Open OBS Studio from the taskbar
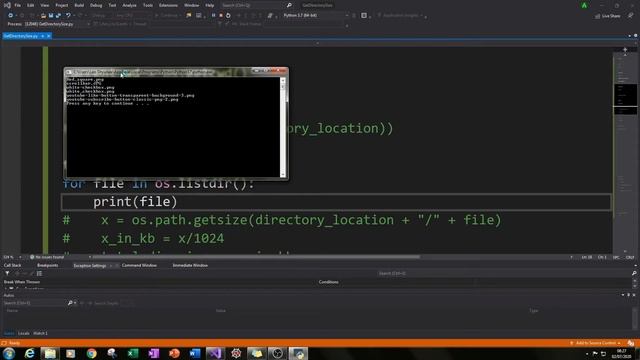640x360 pixels. coord(278,353)
